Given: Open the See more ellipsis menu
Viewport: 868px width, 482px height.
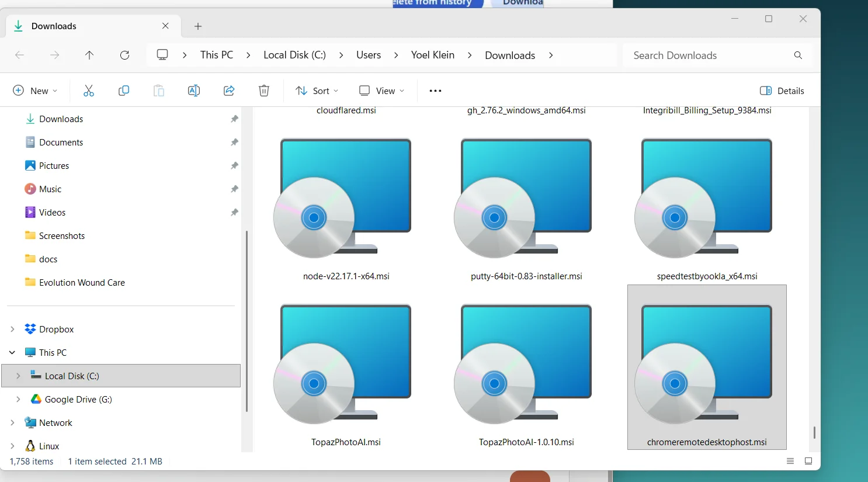Looking at the screenshot, I should 435,91.
